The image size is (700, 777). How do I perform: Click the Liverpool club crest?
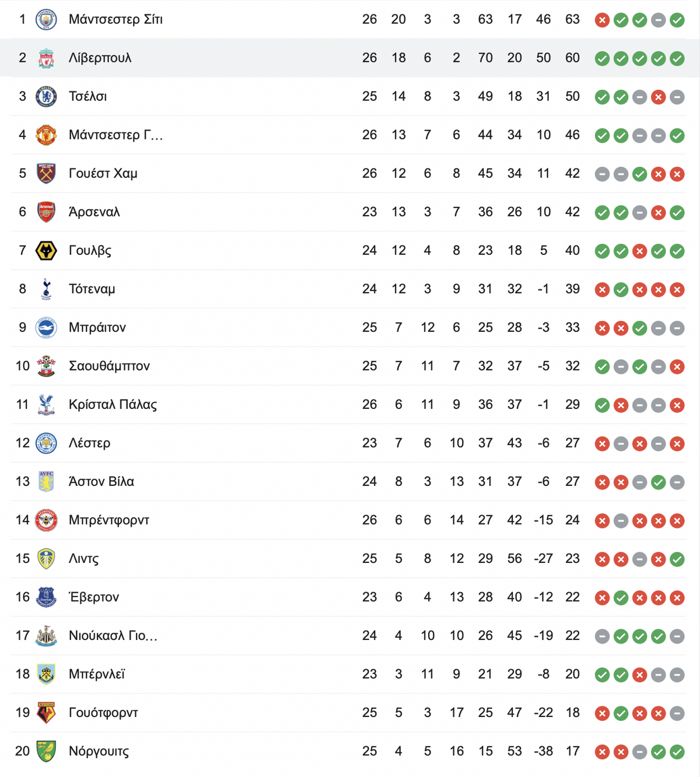coord(46,58)
